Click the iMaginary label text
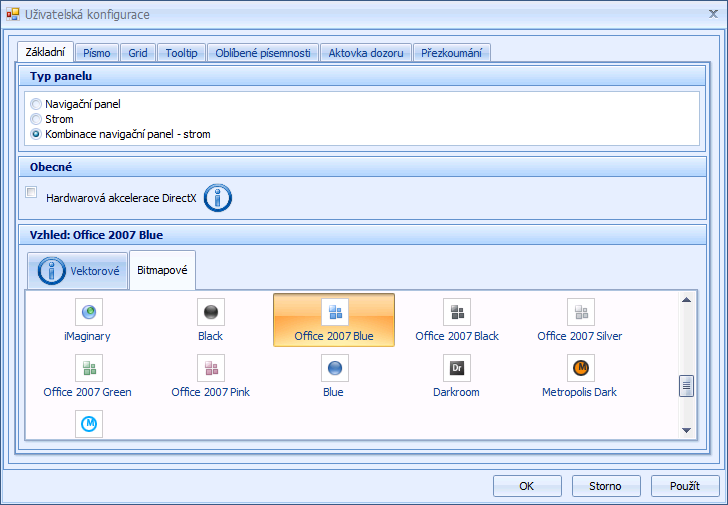Image resolution: width=728 pixels, height=505 pixels. 87,336
